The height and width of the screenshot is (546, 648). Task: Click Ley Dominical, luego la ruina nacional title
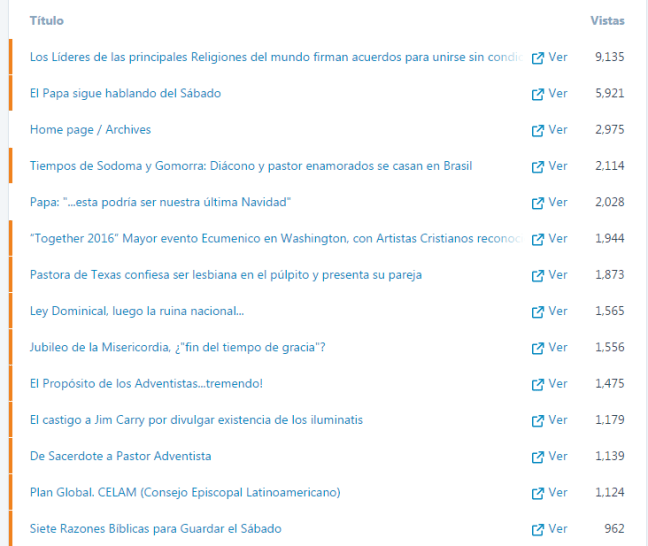coord(137,311)
